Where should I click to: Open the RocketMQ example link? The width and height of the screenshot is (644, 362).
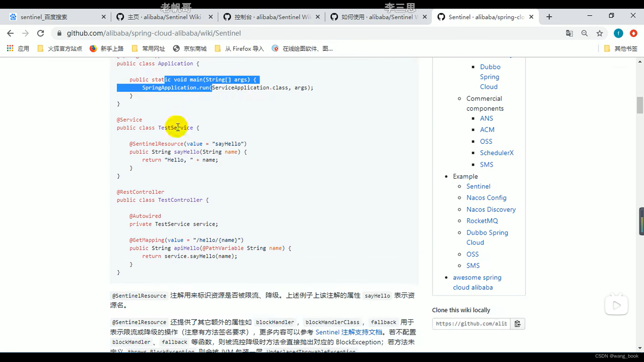[482, 221]
